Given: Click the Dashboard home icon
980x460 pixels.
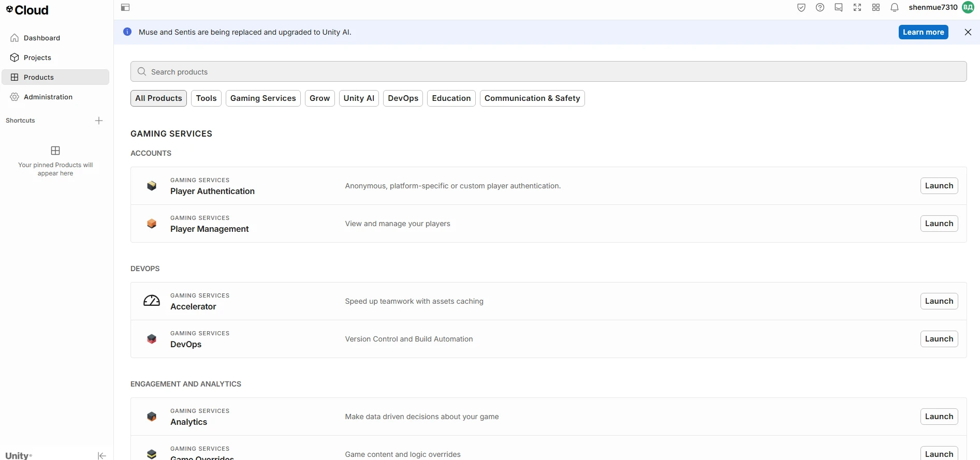Looking at the screenshot, I should pyautogui.click(x=14, y=38).
